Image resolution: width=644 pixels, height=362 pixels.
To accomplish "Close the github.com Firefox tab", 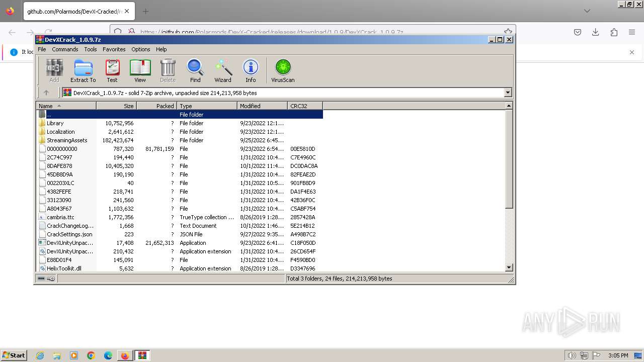I will tap(127, 11).
